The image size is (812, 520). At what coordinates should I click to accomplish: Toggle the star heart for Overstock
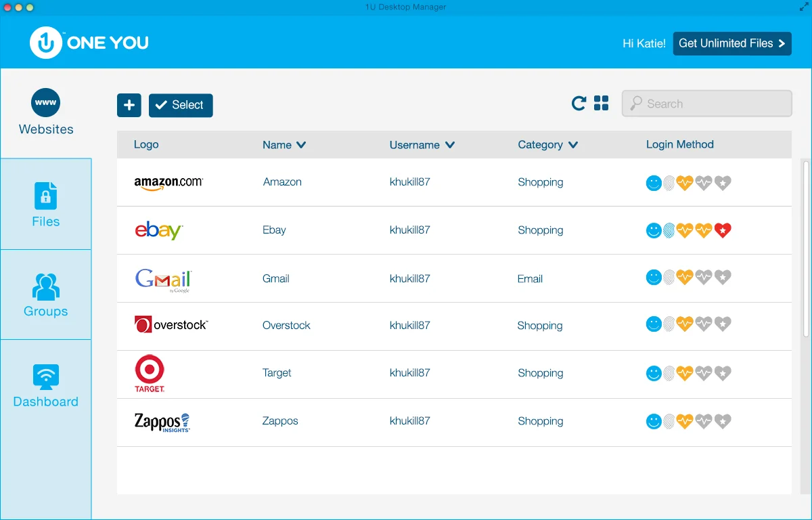[x=723, y=324]
